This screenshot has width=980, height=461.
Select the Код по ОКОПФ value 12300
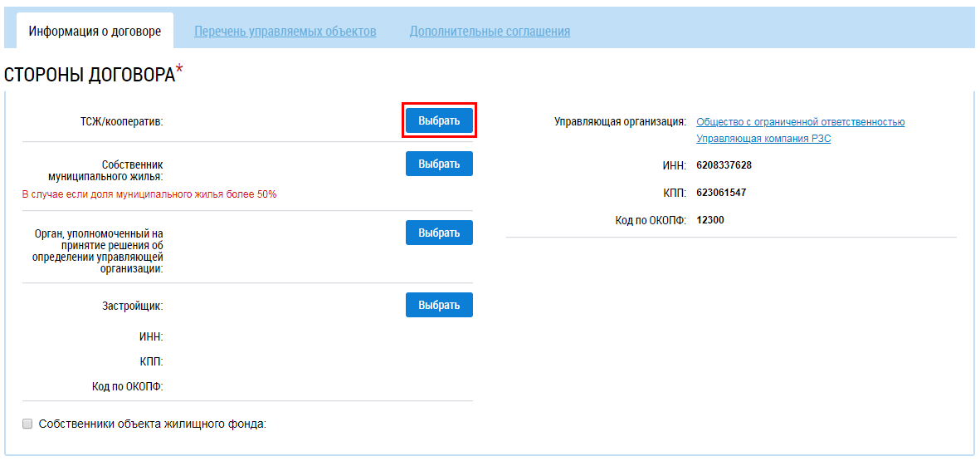click(x=710, y=220)
